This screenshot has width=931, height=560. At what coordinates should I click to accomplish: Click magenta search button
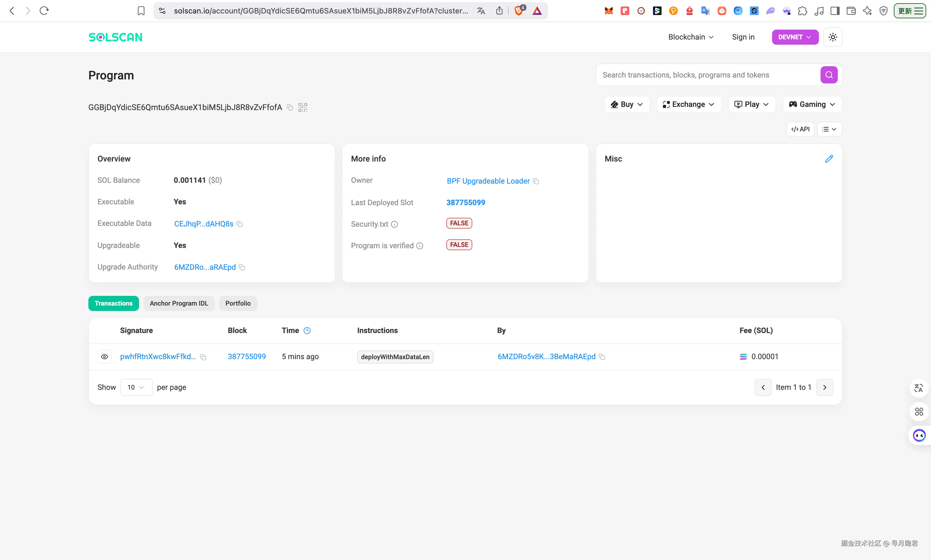click(829, 75)
